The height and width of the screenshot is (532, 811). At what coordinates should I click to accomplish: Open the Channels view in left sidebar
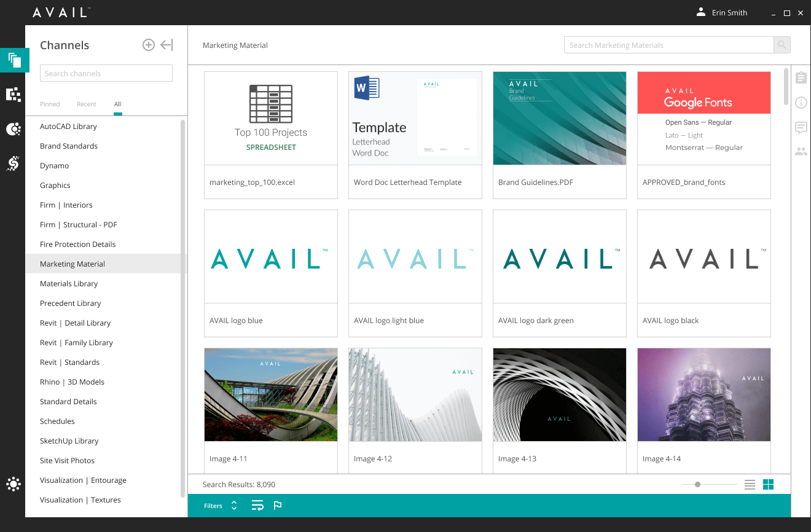[x=15, y=60]
